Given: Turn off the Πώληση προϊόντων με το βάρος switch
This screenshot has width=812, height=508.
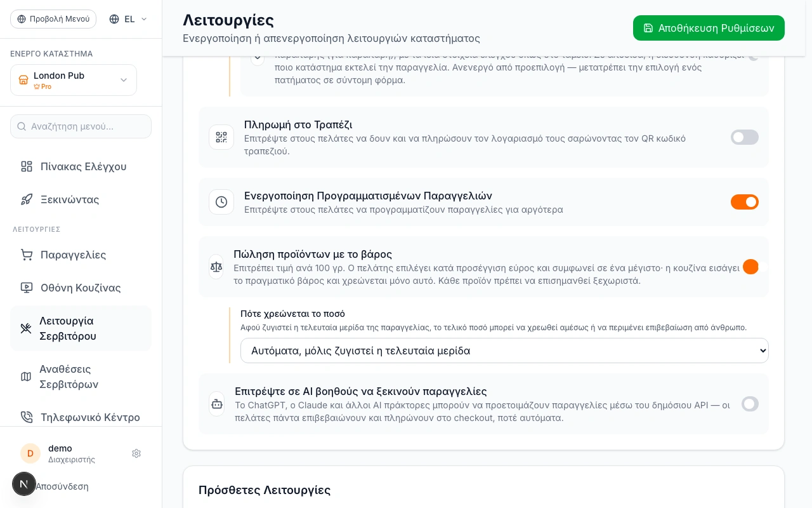Looking at the screenshot, I should point(751,267).
